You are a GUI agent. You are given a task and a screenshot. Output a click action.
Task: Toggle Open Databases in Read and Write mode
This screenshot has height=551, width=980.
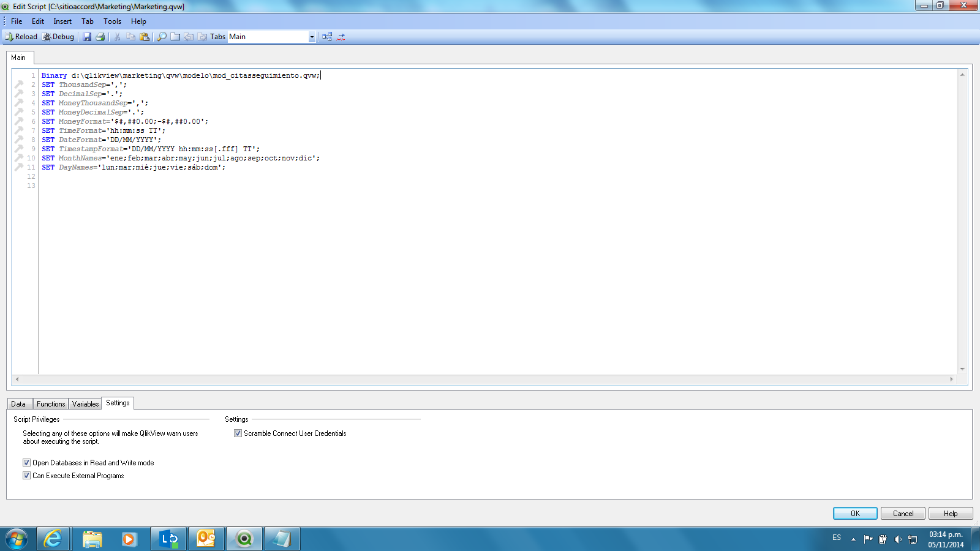click(x=26, y=463)
